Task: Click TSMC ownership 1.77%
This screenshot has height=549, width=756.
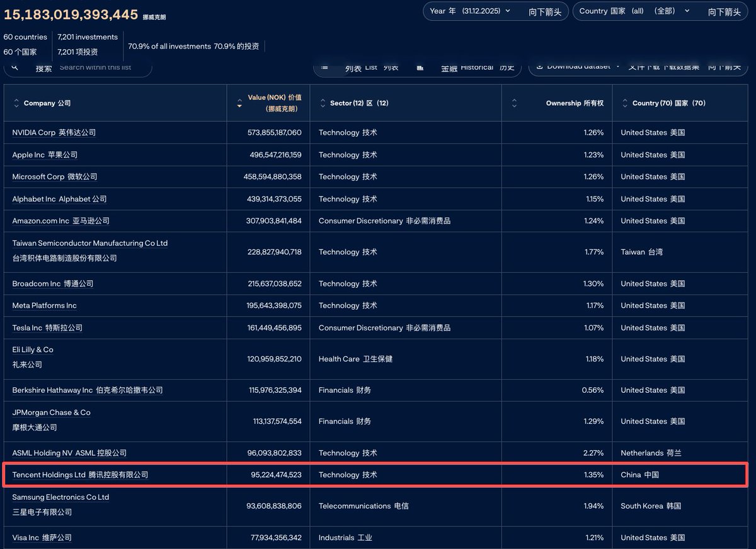Action: (594, 252)
